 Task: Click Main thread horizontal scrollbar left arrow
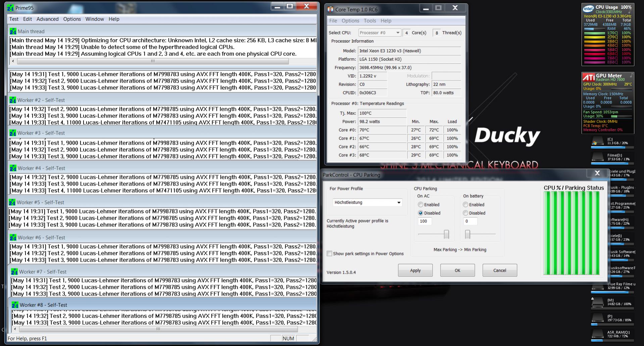click(x=13, y=61)
